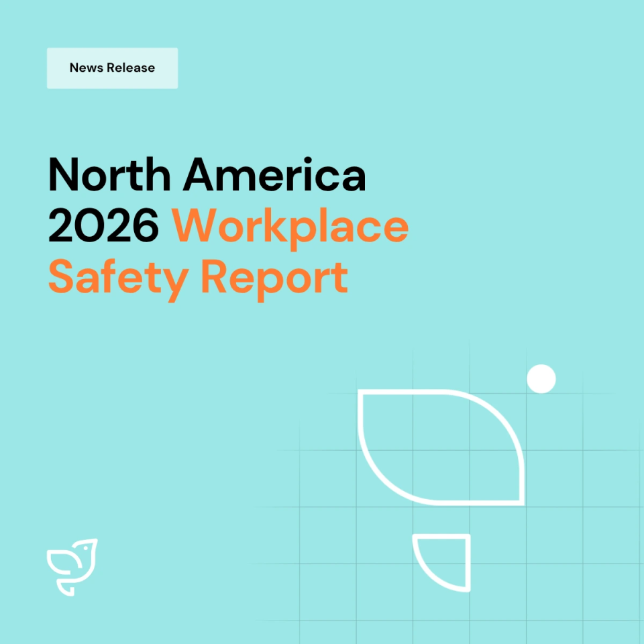The width and height of the screenshot is (644, 644).
Task: Select the orange word Workplace
Action: point(290,227)
